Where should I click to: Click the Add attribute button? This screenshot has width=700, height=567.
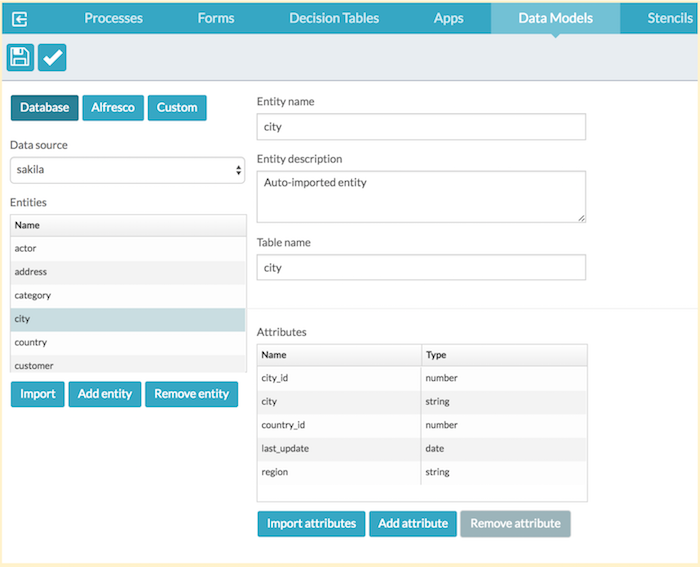point(413,523)
